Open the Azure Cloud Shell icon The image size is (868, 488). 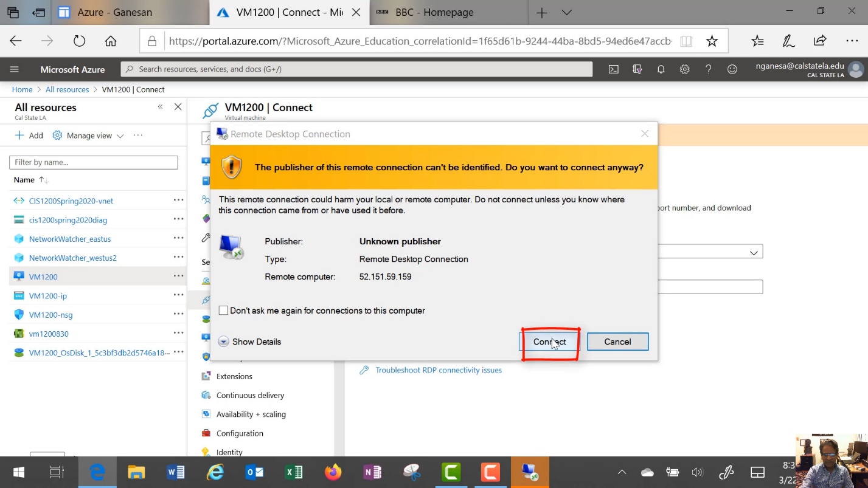click(x=614, y=69)
